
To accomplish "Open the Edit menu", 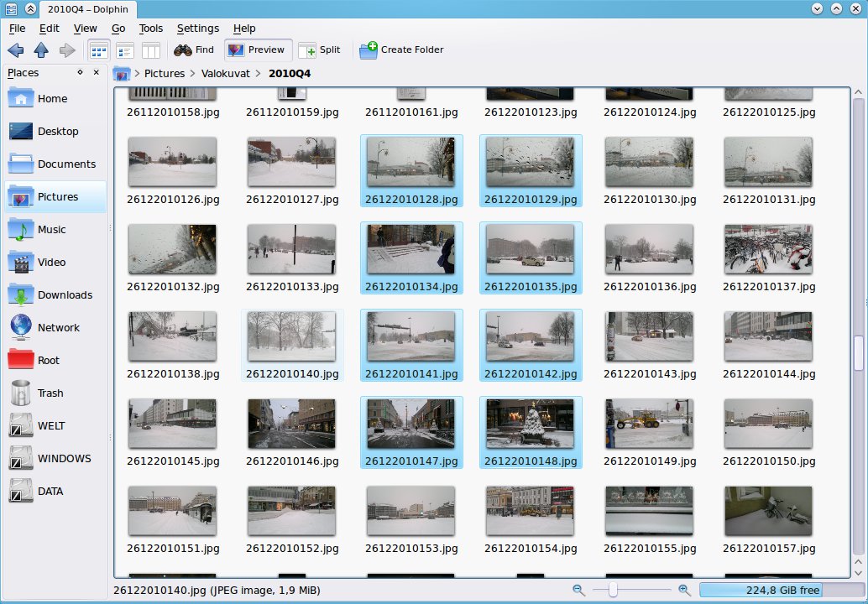I will click(x=50, y=29).
